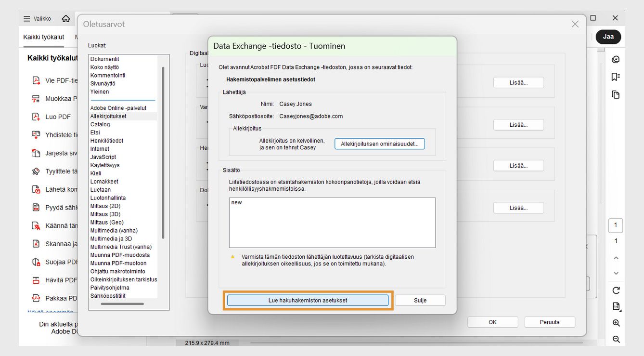The height and width of the screenshot is (356, 644).
Task: Confirm Oletusarvot dialog with OK
Action: coord(492,322)
